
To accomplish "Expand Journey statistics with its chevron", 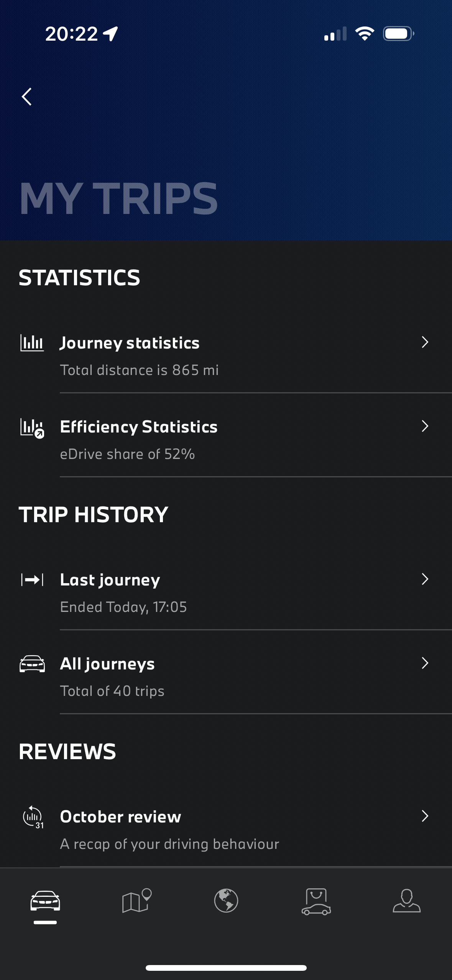I will (x=425, y=342).
